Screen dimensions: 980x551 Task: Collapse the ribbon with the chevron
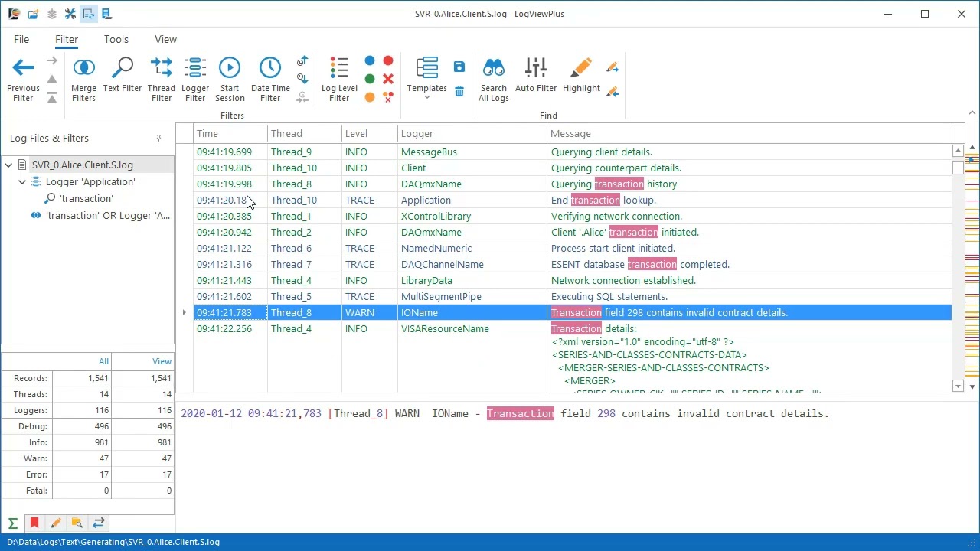pyautogui.click(x=972, y=113)
